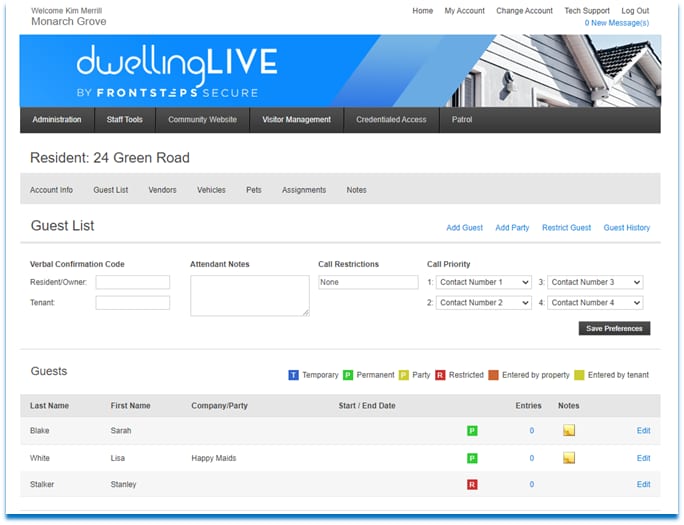The height and width of the screenshot is (525, 684).
Task: Switch to the Guest List tab
Action: [x=111, y=190]
